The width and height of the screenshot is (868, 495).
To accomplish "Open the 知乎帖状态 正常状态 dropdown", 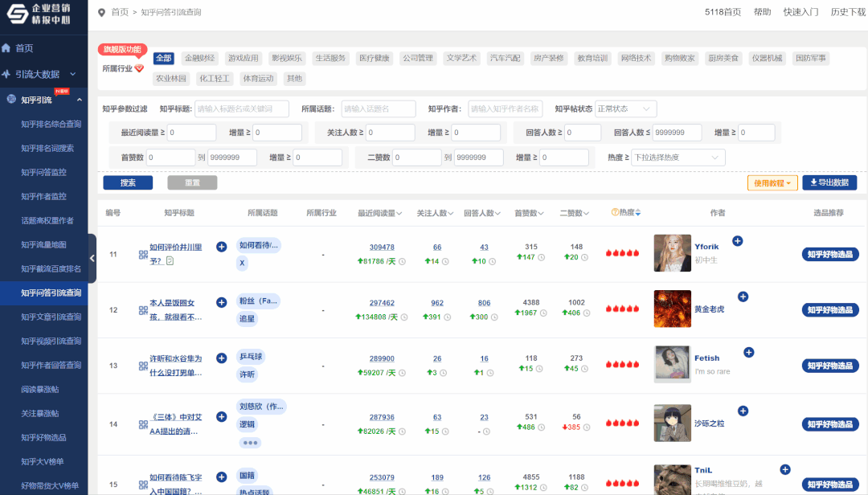I will click(625, 109).
